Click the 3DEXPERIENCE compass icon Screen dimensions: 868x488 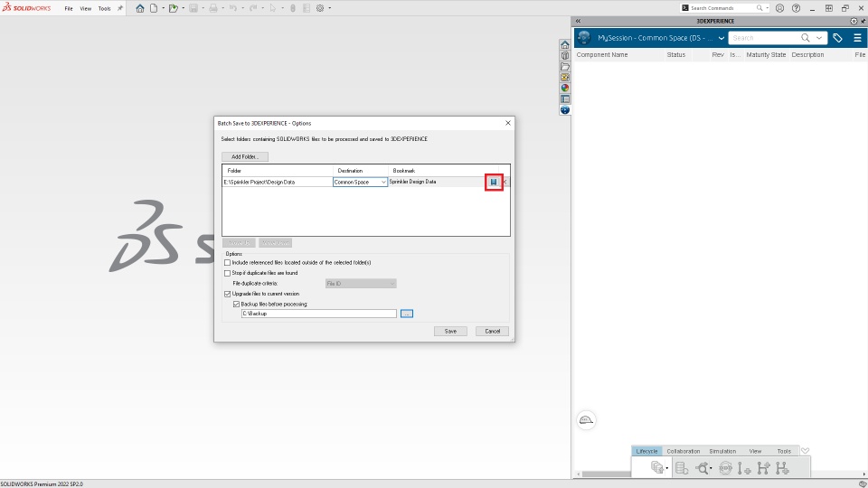click(x=584, y=38)
